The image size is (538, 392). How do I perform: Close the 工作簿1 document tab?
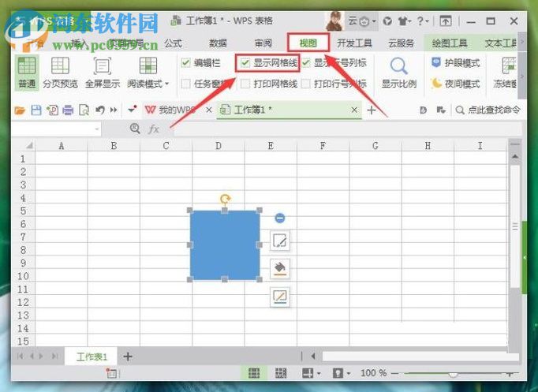pos(354,110)
